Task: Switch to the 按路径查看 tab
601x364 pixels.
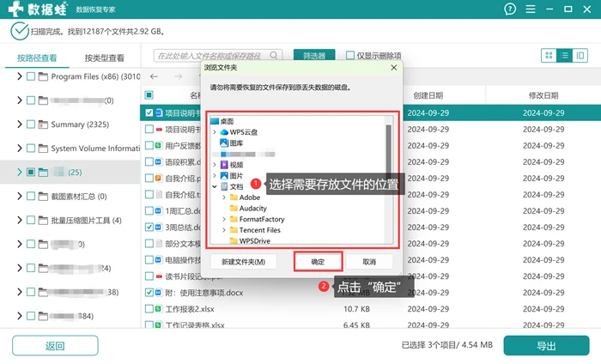Action: [37, 58]
